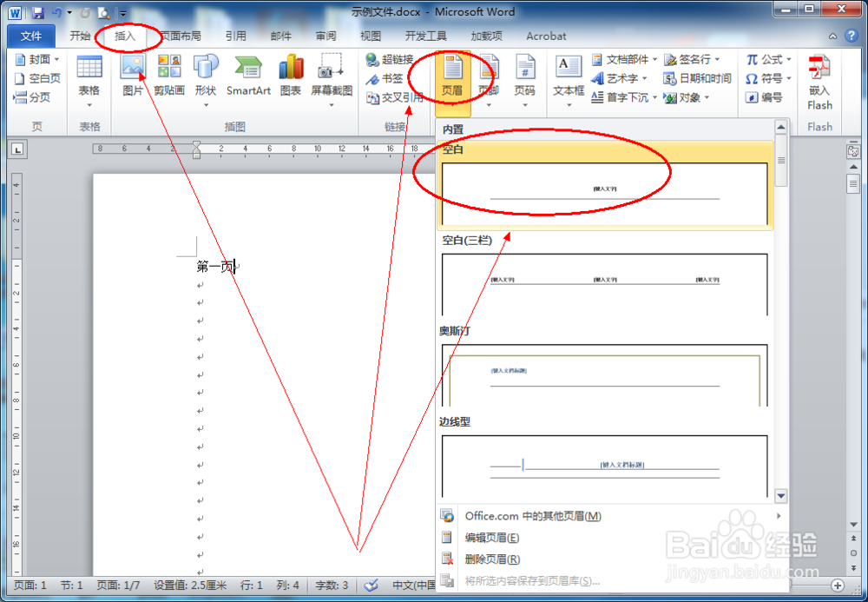
Task: Insert a text box with 文本框
Action: (x=569, y=82)
